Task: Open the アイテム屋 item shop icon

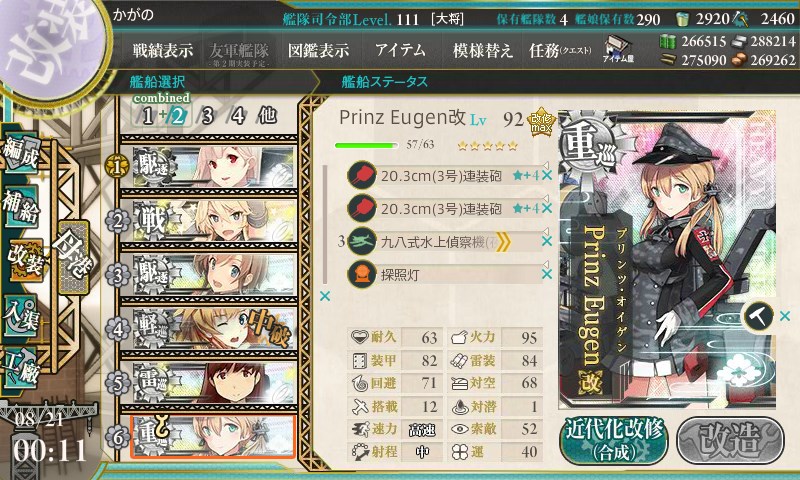Action: point(618,49)
